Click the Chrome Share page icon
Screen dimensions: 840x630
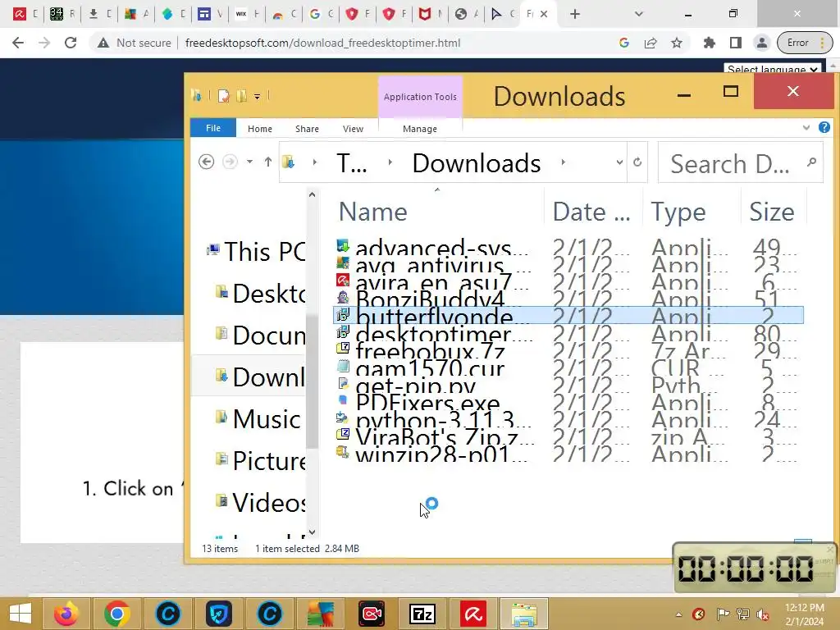[x=651, y=43]
